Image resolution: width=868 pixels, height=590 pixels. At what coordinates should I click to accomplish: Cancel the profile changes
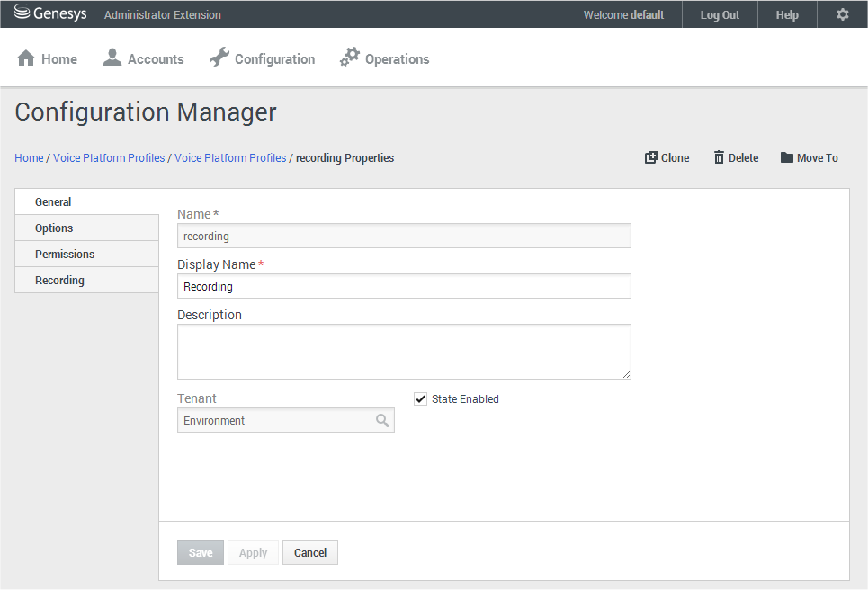(x=309, y=551)
